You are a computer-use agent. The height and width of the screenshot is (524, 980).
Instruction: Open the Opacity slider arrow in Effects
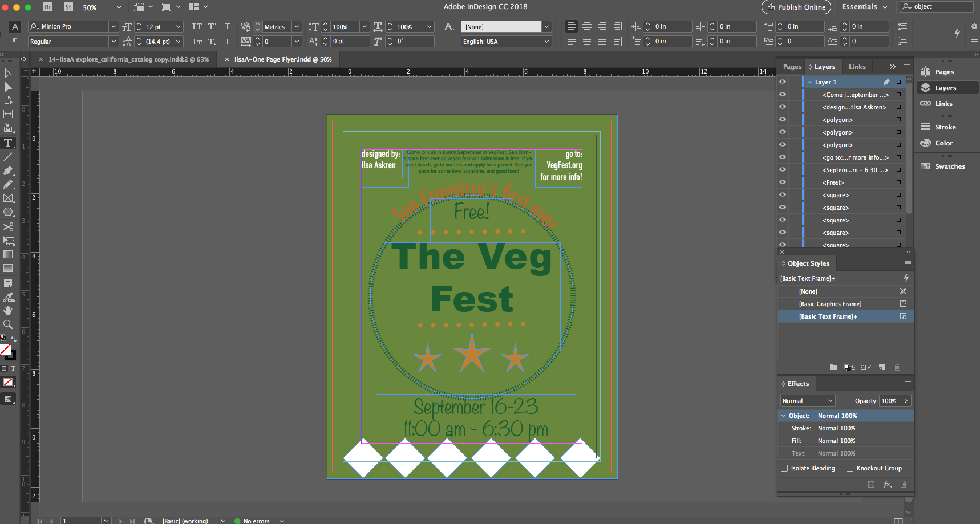(906, 401)
